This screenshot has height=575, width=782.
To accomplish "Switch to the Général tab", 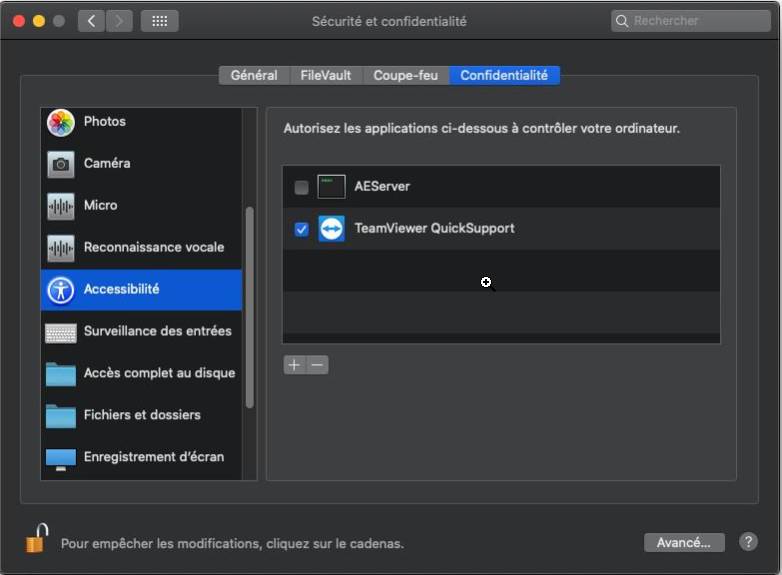I will [254, 75].
